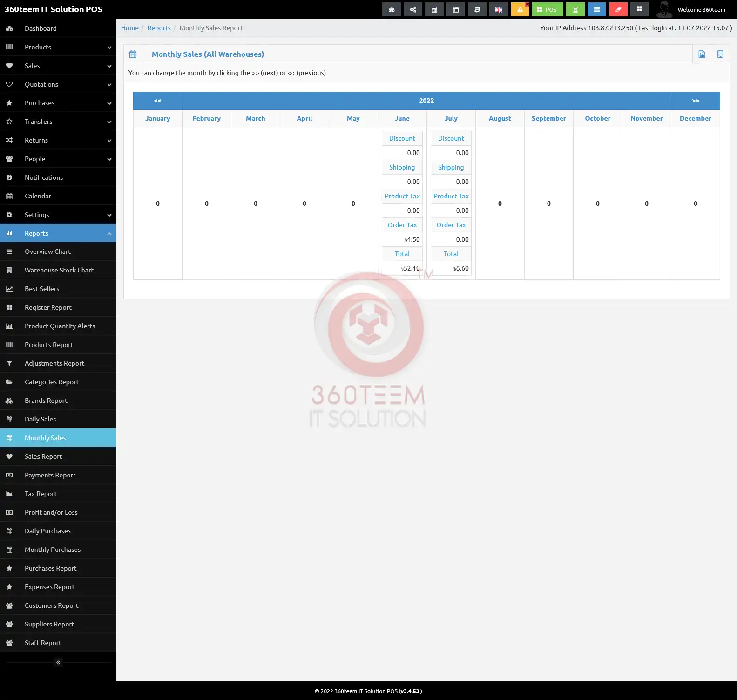The image size is (737, 700).
Task: Expand the People sidebar menu
Action: [58, 159]
